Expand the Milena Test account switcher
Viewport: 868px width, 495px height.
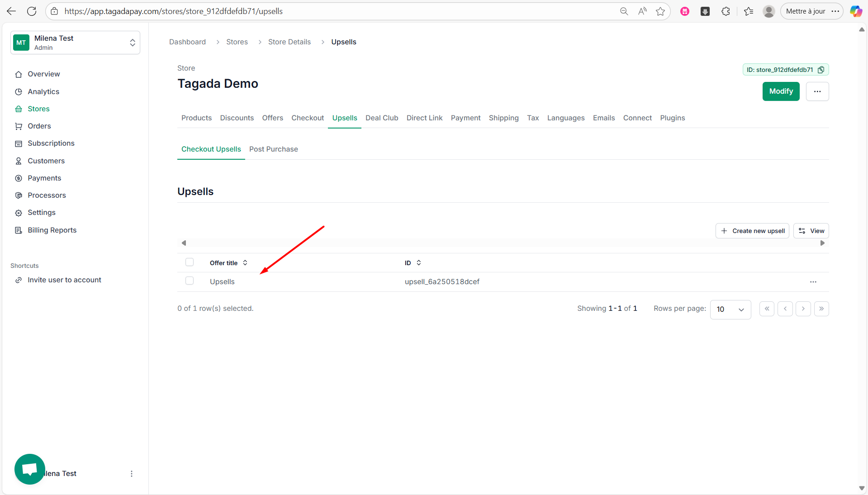[x=75, y=43]
